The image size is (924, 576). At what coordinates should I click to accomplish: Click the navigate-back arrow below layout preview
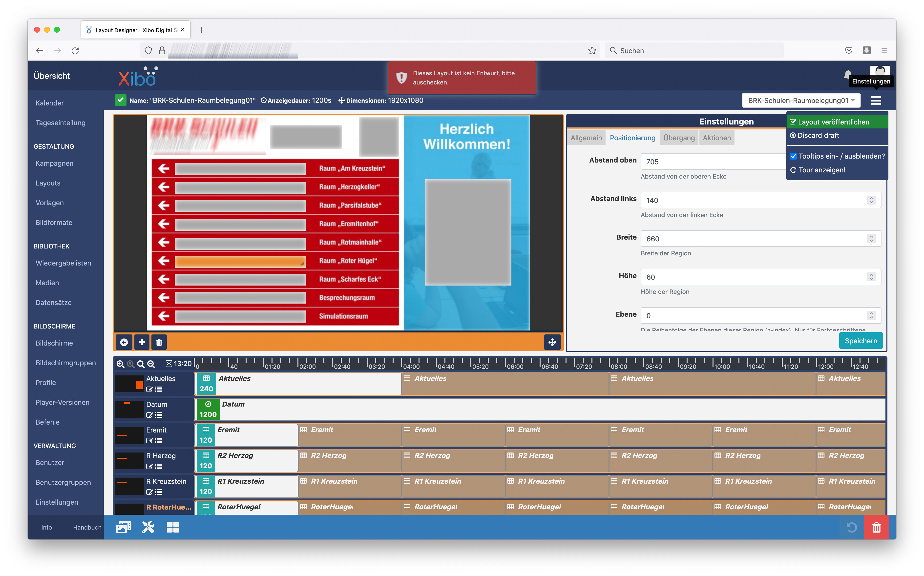tap(124, 342)
